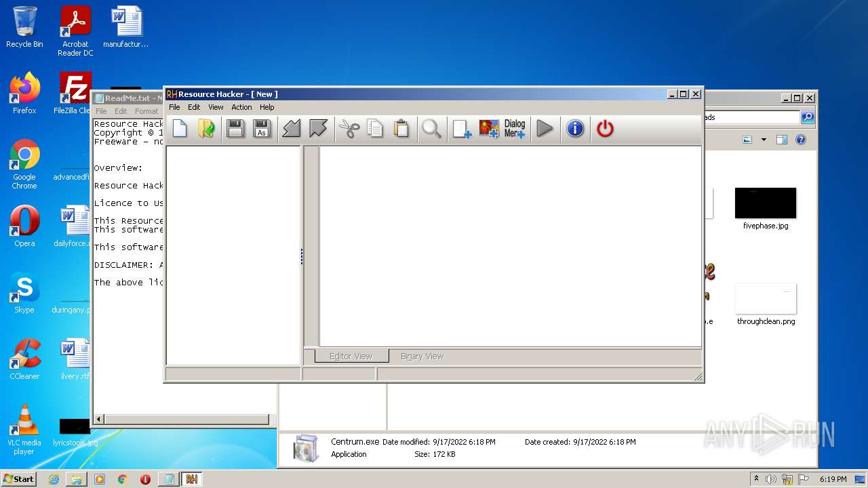Paste using the clipboard icon
Viewport: 868px width, 488px height.
point(401,128)
